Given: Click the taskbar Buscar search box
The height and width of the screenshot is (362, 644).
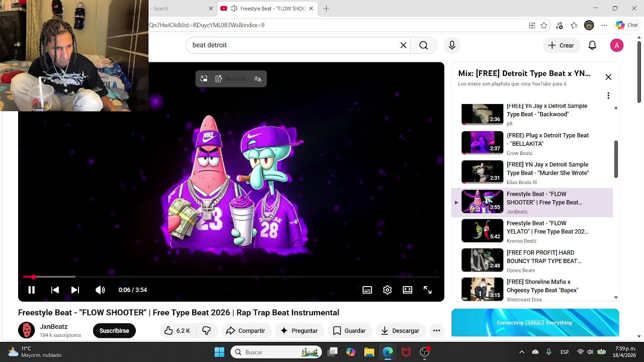Looking at the screenshot, I should 276,352.
